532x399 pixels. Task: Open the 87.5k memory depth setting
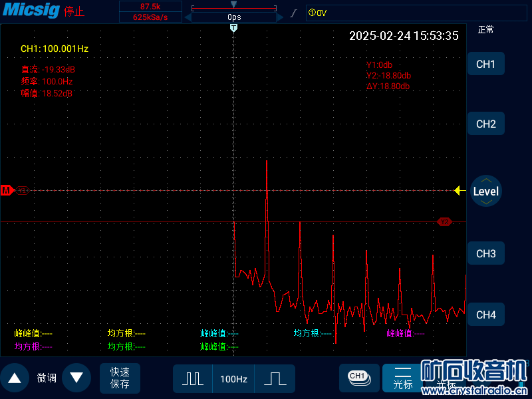coord(151,6)
